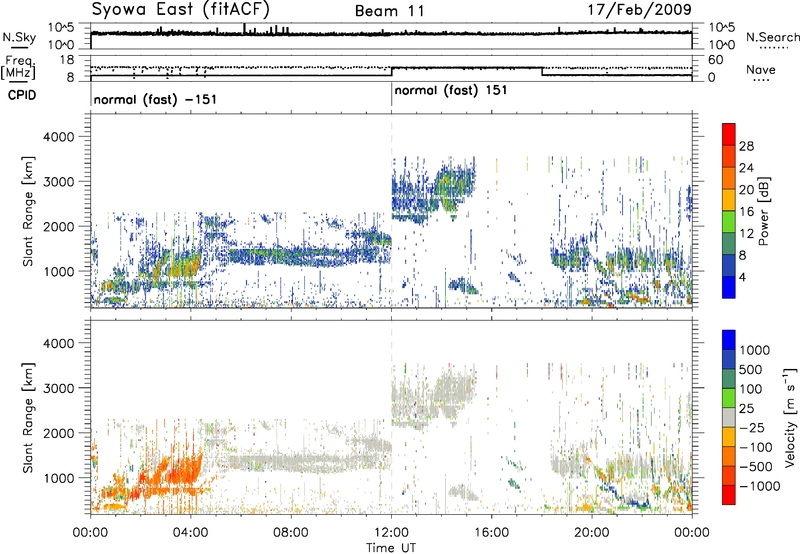800x554 pixels.
Task: Click the "Time UT" axis title
Action: [391, 548]
